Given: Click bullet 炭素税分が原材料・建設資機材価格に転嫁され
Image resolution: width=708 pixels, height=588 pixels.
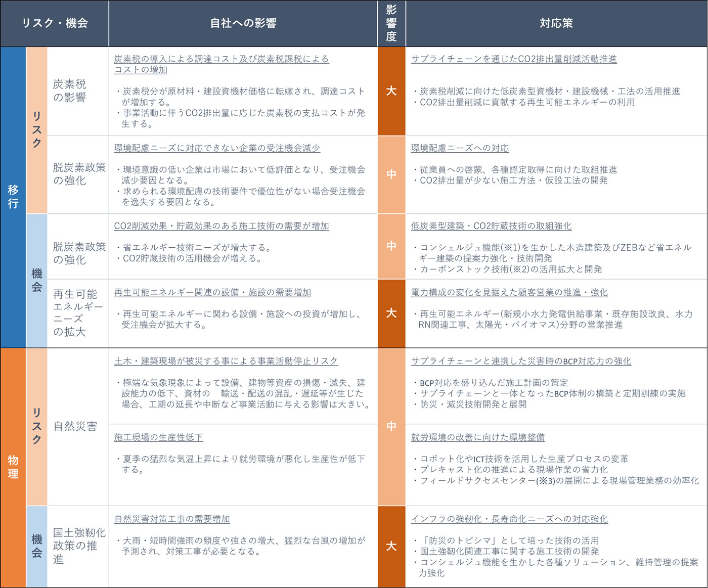Looking at the screenshot, I should click(240, 97).
